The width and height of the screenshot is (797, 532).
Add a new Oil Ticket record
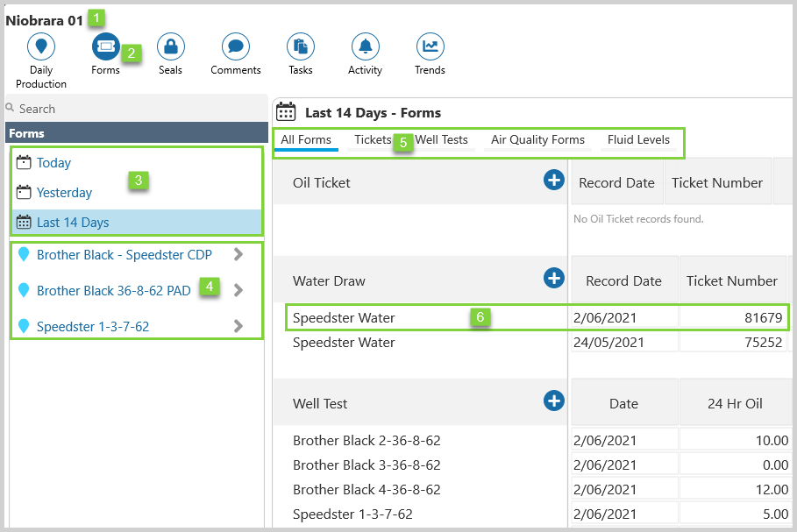(554, 181)
